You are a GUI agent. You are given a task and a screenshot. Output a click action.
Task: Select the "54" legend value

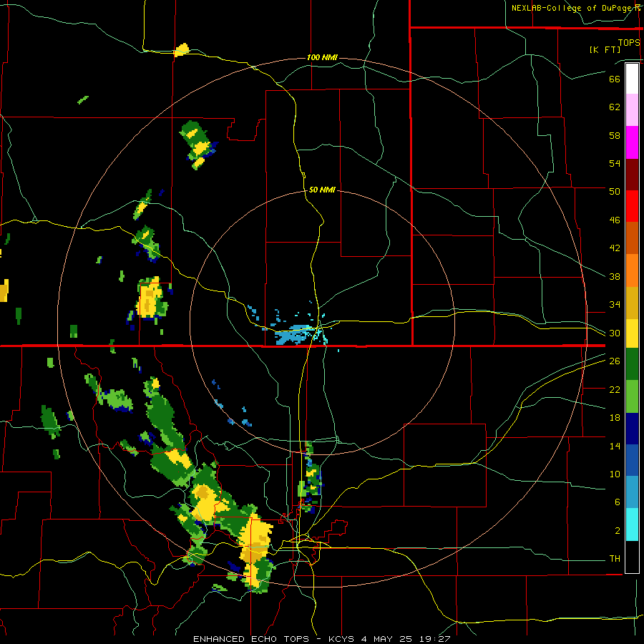615,163
